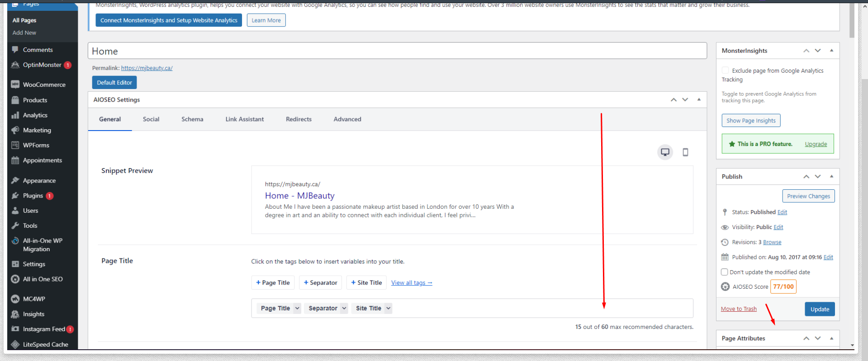Click the LiteSpeed Cache diamond icon
Viewport: 868px width, 361px height.
click(x=15, y=344)
